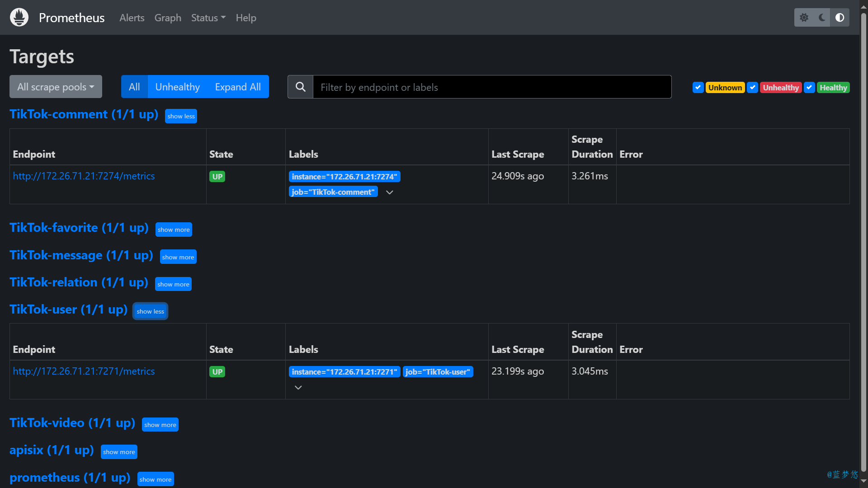The height and width of the screenshot is (488, 868).
Task: Go to the Alerts page
Action: coord(132,18)
